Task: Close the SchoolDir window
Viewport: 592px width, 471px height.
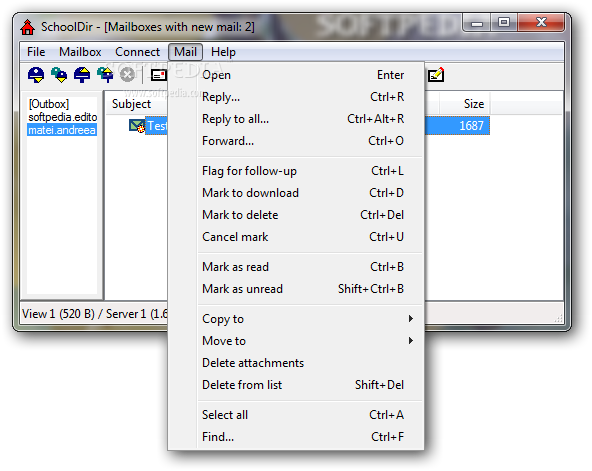Action: tap(541, 23)
